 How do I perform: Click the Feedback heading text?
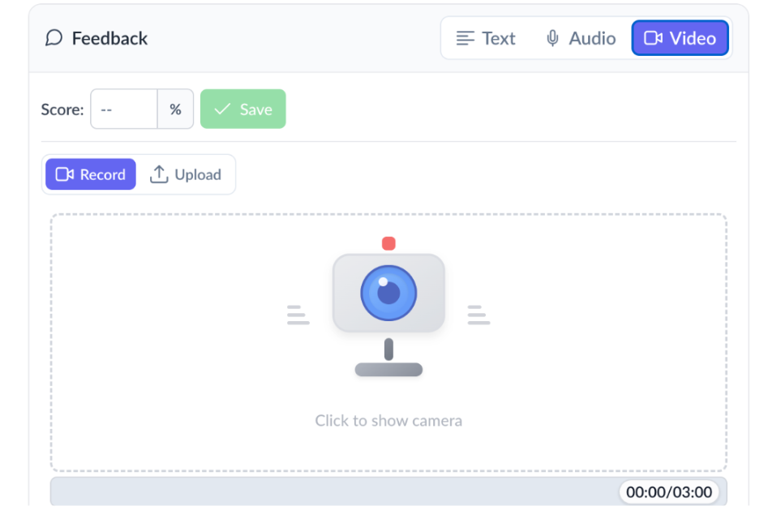pyautogui.click(x=109, y=38)
